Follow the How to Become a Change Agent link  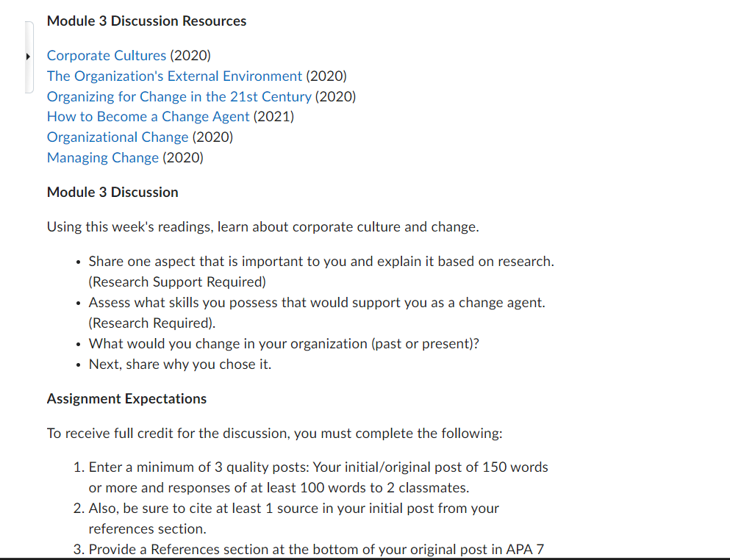pyautogui.click(x=148, y=116)
